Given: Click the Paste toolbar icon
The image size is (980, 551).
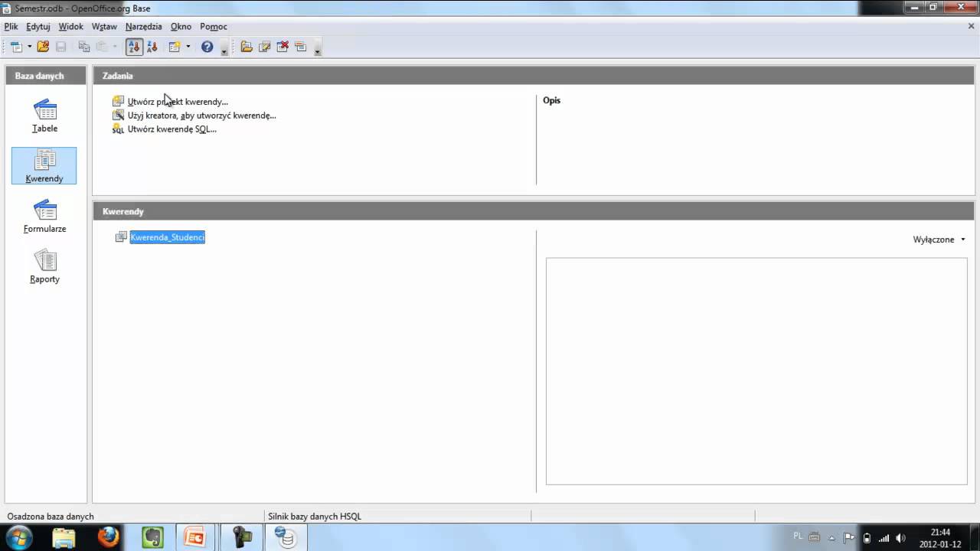Looking at the screenshot, I should point(102,47).
